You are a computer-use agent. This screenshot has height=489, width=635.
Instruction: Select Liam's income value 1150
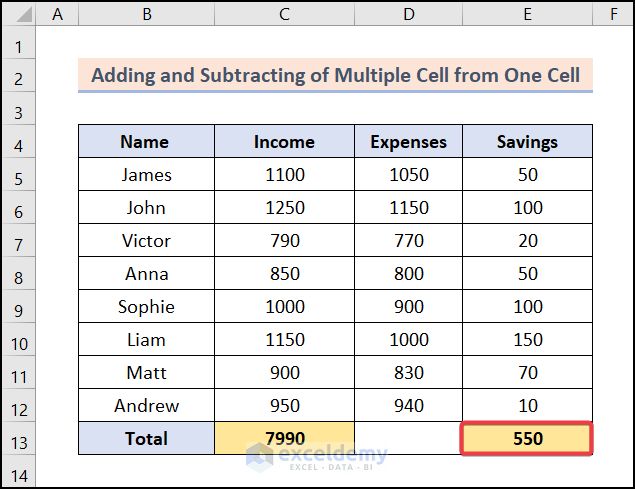click(x=284, y=340)
